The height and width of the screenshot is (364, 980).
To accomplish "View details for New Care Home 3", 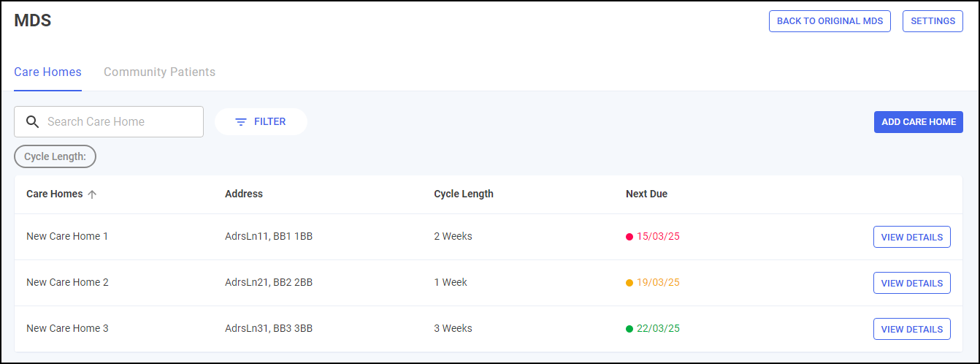I will pyautogui.click(x=911, y=329).
